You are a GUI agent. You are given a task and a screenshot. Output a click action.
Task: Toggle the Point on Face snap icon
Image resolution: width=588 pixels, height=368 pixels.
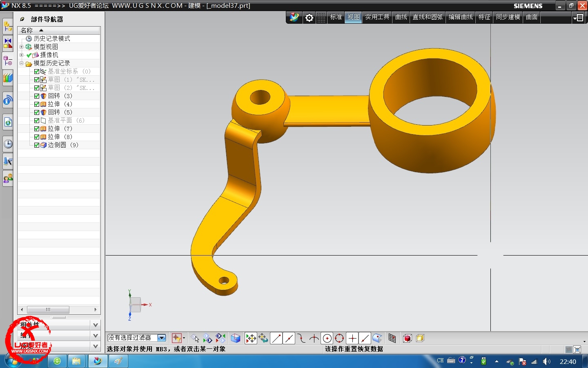pos(377,338)
